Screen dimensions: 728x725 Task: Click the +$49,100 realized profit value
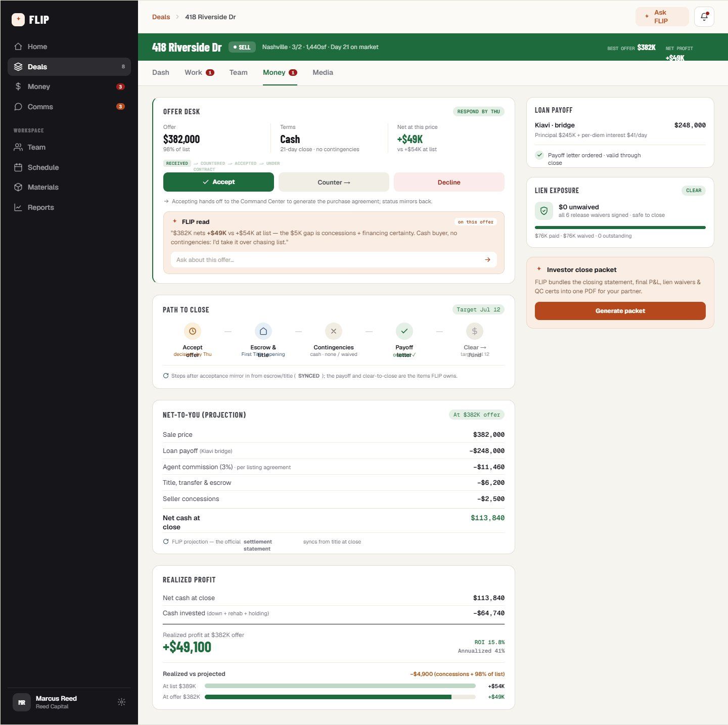click(187, 647)
